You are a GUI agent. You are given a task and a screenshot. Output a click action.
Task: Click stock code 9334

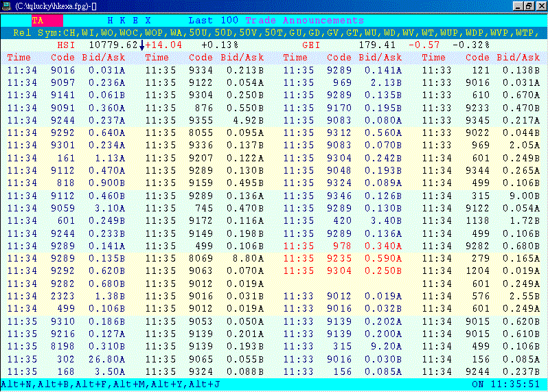[x=201, y=70]
